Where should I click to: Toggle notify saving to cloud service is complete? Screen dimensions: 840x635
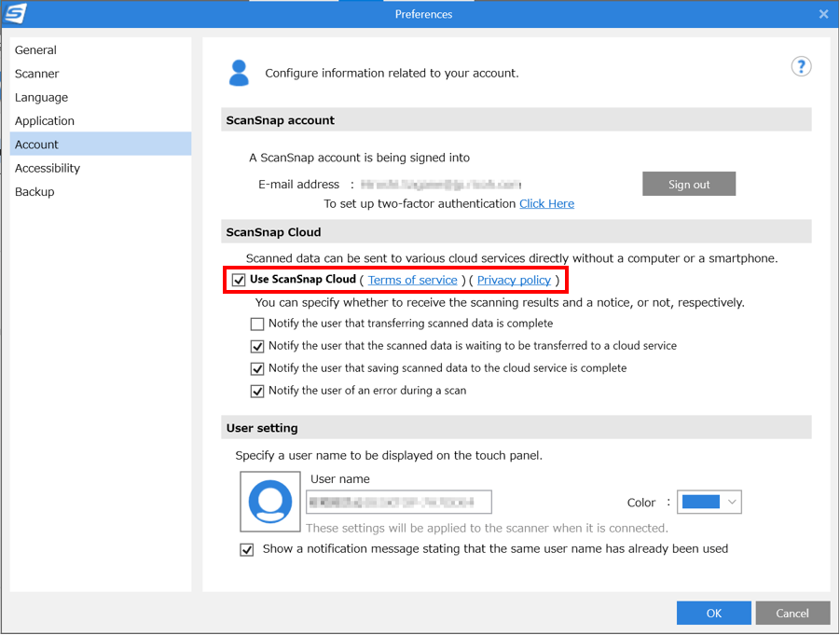click(x=257, y=368)
